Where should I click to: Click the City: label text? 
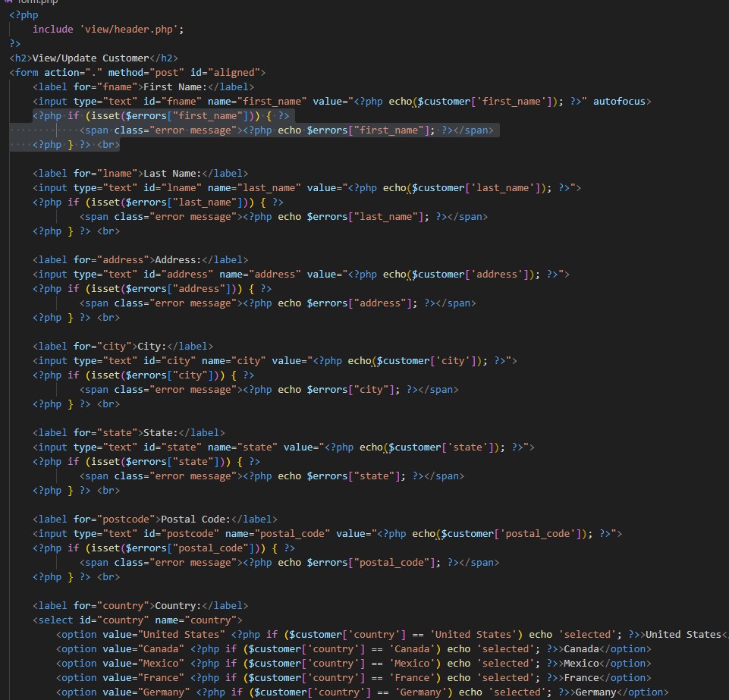(x=152, y=347)
